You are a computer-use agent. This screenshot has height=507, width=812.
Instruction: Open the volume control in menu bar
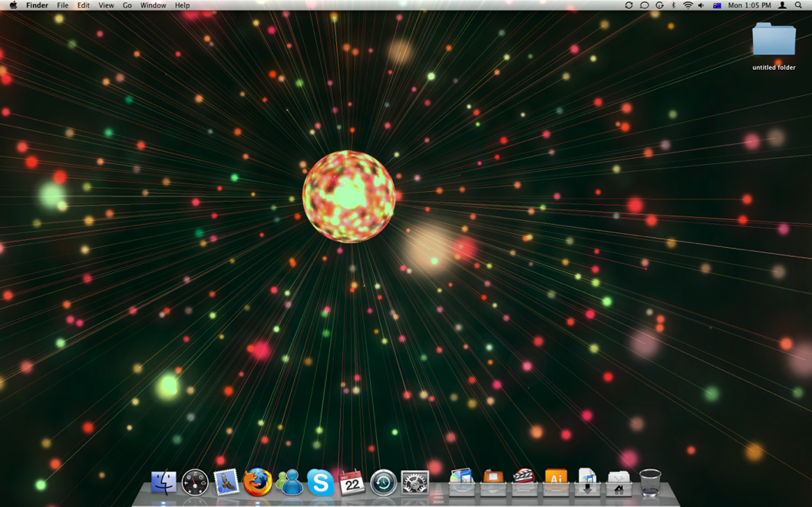[x=701, y=5]
